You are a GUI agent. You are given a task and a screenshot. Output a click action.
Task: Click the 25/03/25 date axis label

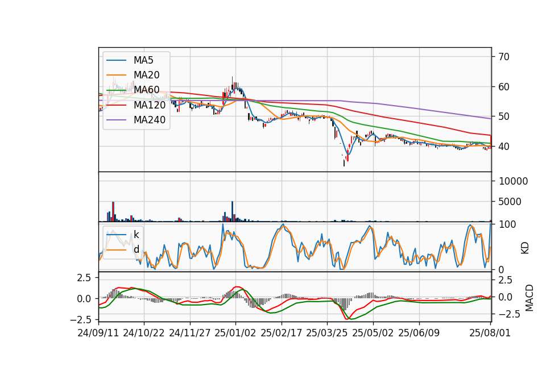(x=327, y=333)
